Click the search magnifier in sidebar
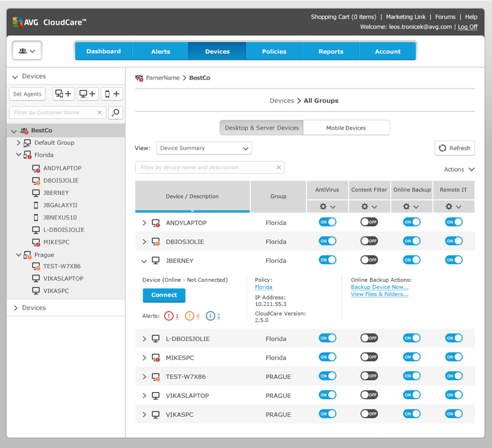492x448 pixels. point(116,112)
